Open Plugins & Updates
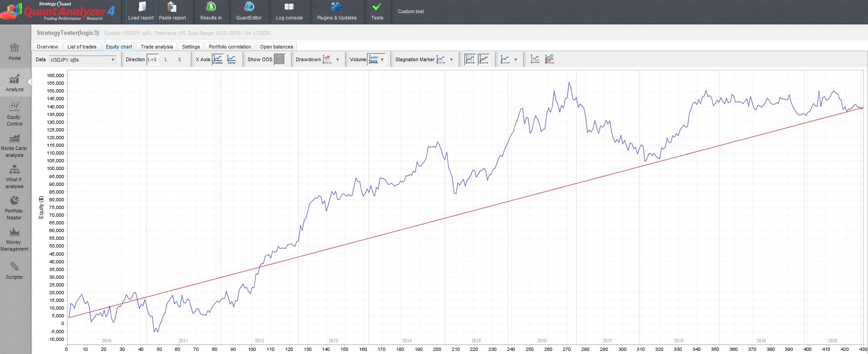This screenshot has height=354, width=868. [x=336, y=12]
